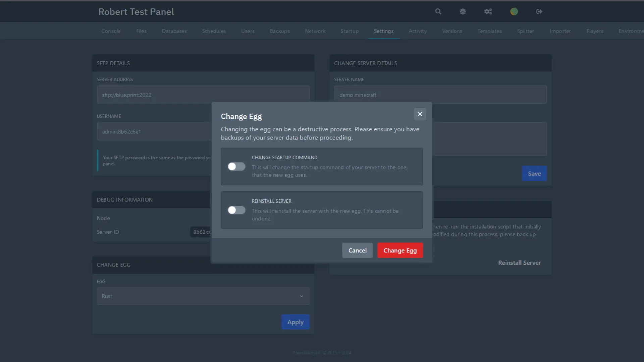Open the admin cogs icon
The image size is (644, 362).
[x=488, y=11]
